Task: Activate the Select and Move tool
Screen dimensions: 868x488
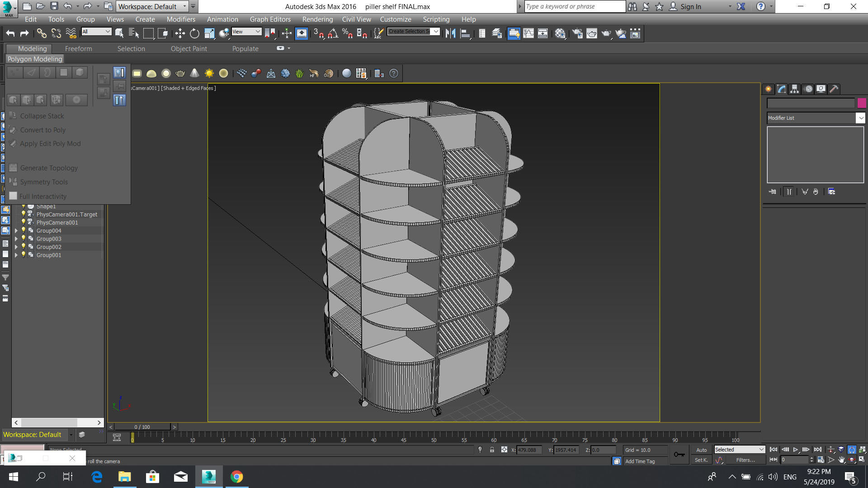Action: point(180,33)
